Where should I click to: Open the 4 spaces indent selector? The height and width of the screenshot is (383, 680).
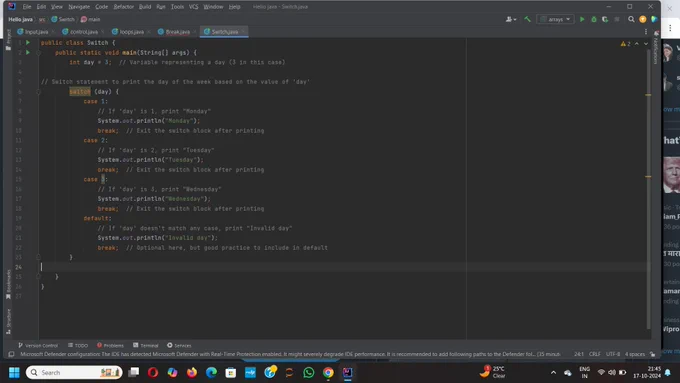pyautogui.click(x=635, y=354)
